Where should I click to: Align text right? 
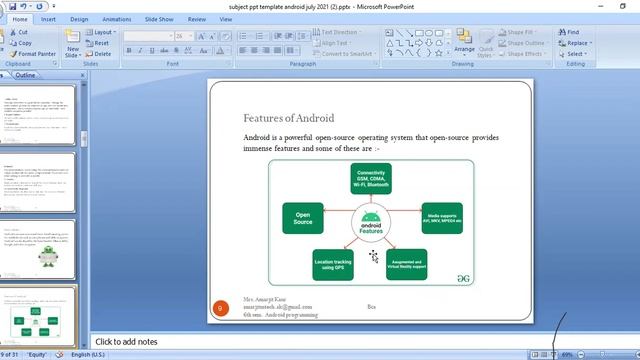266,50
